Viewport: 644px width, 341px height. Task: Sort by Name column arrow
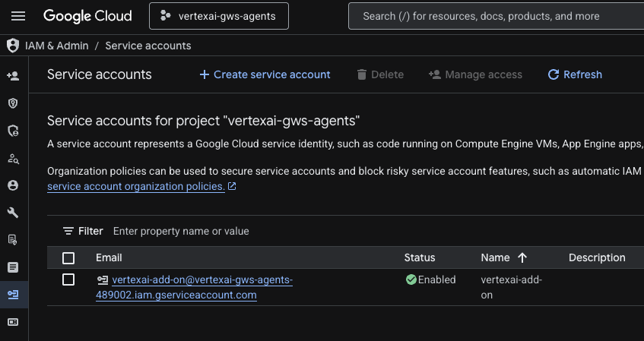click(522, 257)
